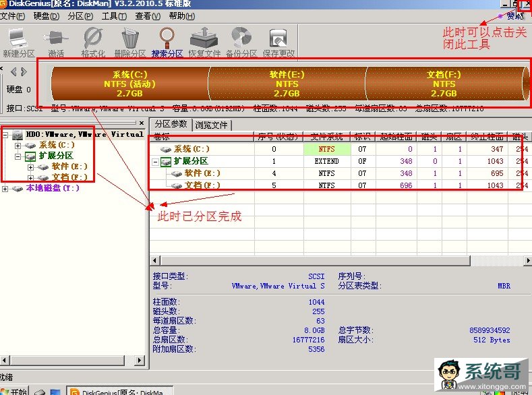The height and width of the screenshot is (395, 532).
Task: Click the Recover Files (恢复文件) toolbar icon
Action: [204, 38]
